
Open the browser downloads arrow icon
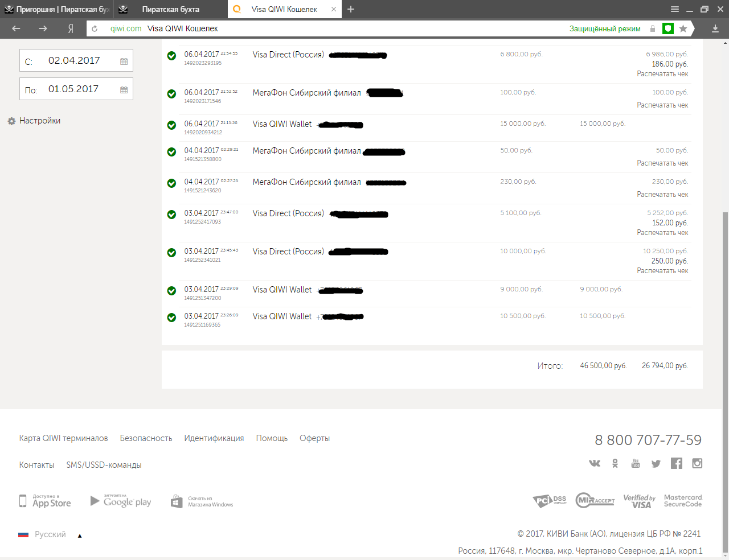click(x=715, y=28)
